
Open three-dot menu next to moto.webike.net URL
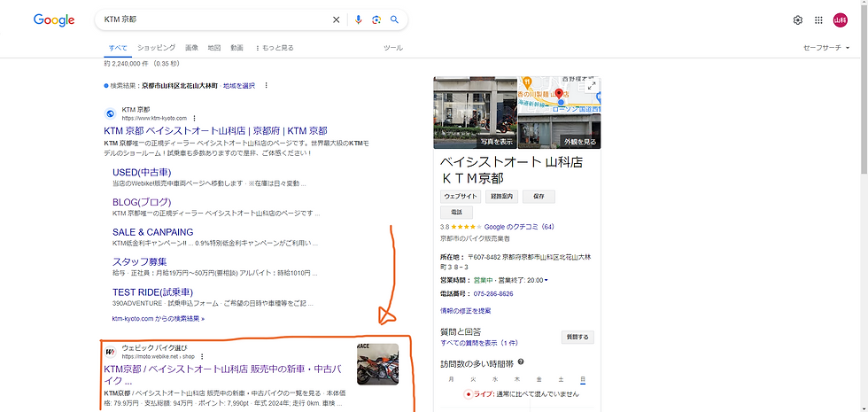pos(202,356)
